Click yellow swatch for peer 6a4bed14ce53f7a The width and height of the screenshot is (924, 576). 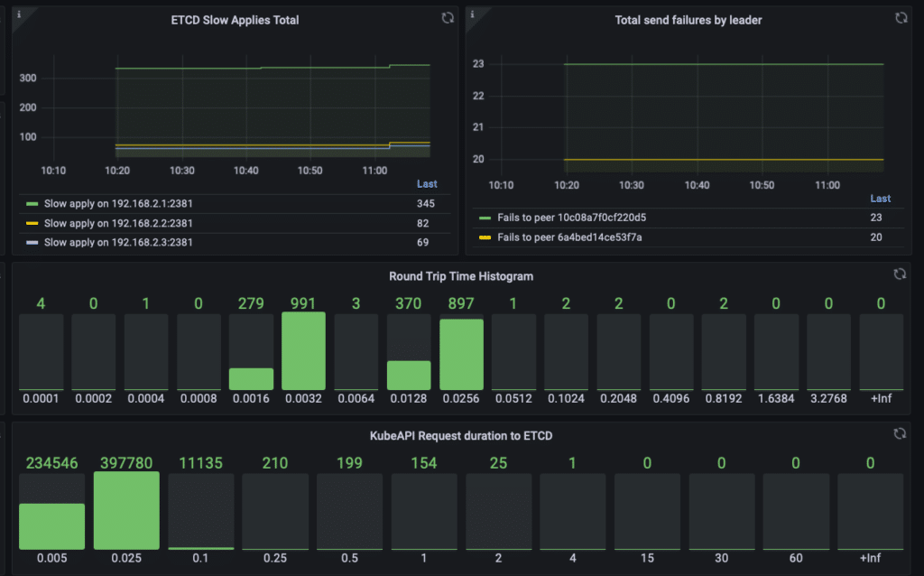(485, 237)
